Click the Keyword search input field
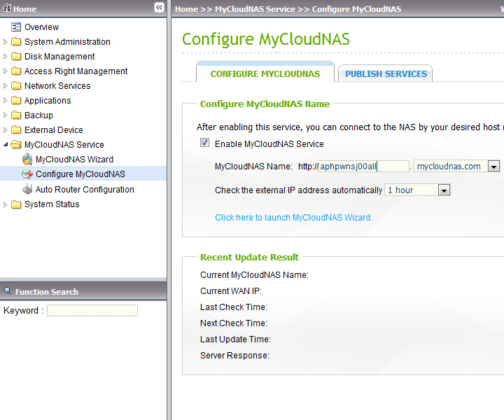The height and width of the screenshot is (420, 504). (92, 311)
